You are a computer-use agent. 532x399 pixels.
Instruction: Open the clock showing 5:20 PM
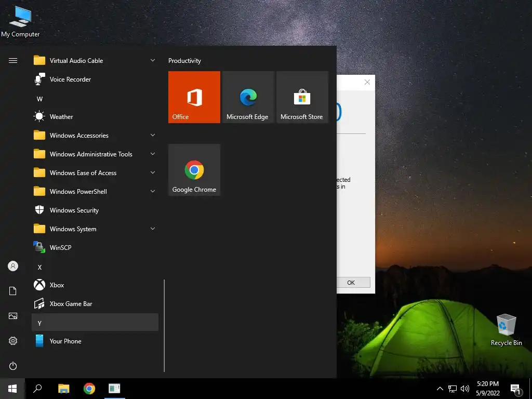point(487,389)
